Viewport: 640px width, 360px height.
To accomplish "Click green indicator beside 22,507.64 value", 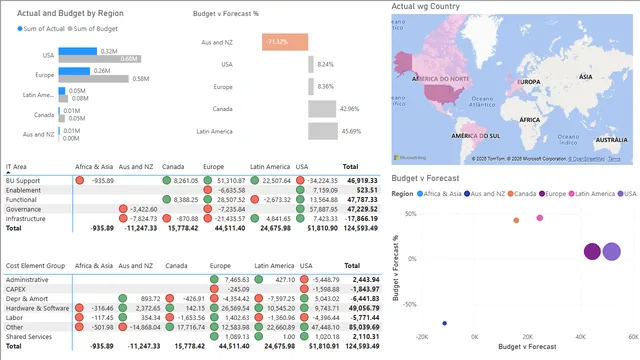I will pyautogui.click(x=255, y=180).
